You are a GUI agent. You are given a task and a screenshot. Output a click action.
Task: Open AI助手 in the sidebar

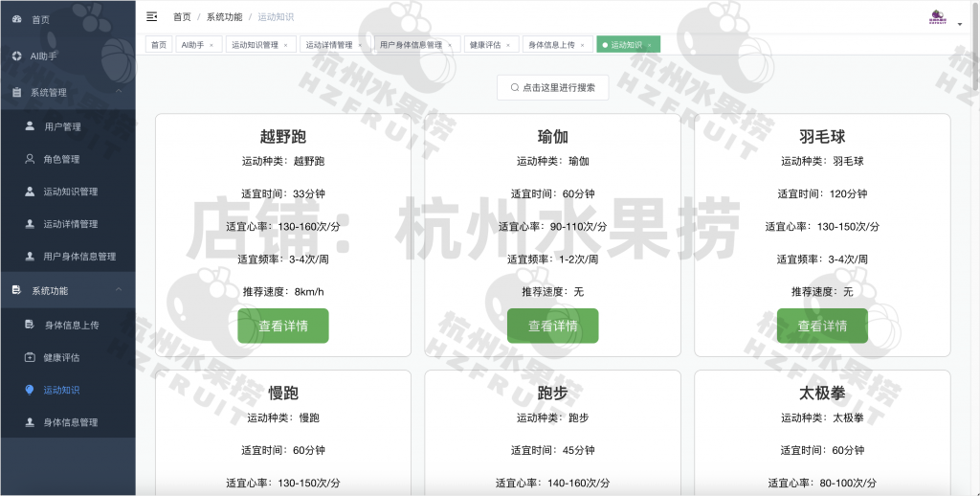click(68, 56)
